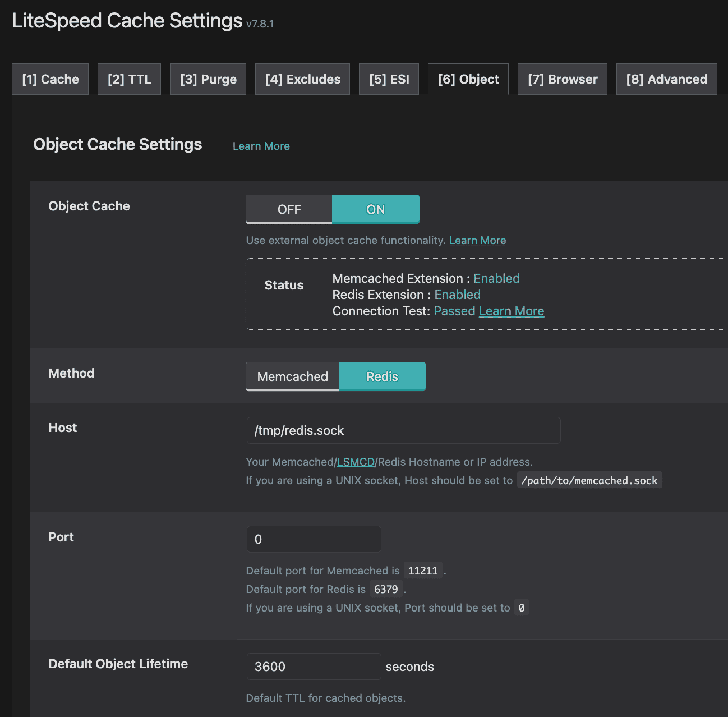Select the [6] Object tab
This screenshot has width=728, height=717.
(468, 79)
